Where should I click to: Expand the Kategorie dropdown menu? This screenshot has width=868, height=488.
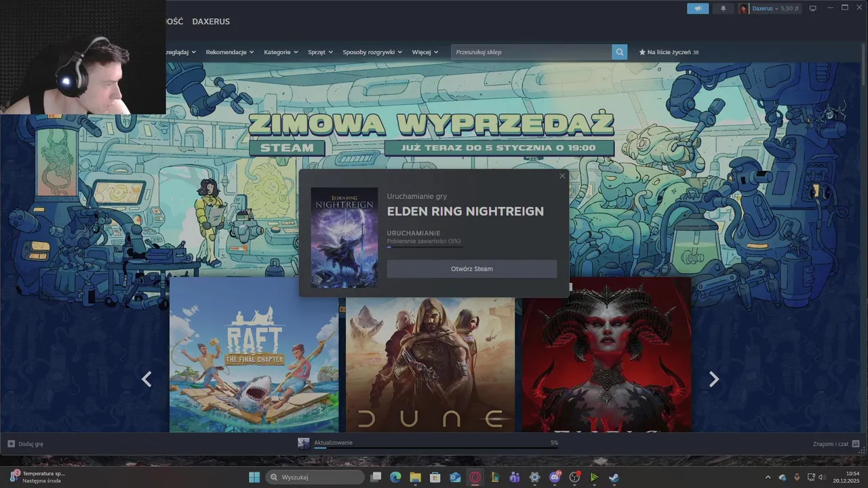pyautogui.click(x=281, y=52)
